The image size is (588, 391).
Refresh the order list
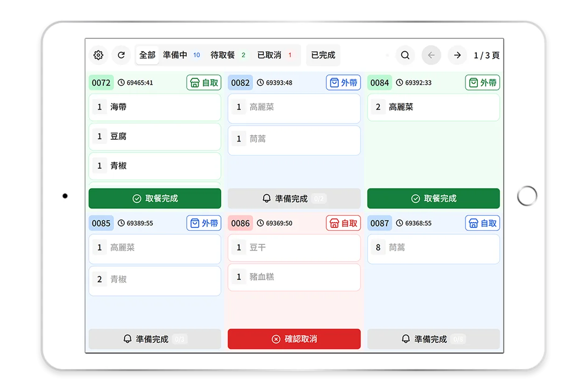[x=121, y=55]
